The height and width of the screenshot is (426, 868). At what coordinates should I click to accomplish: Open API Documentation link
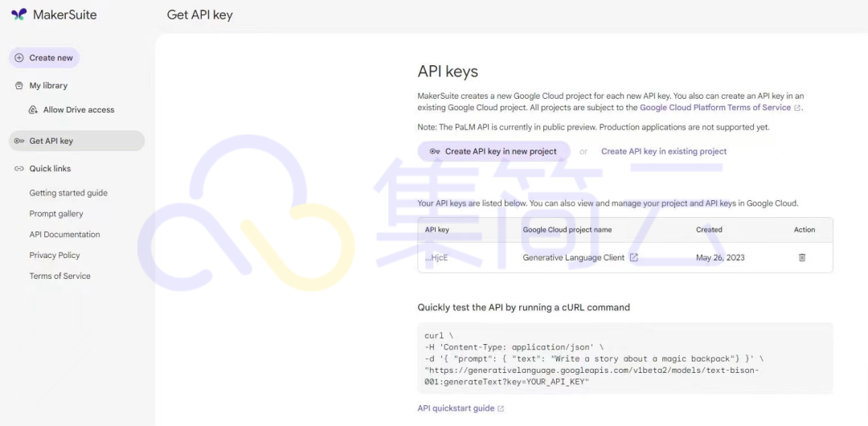pyautogui.click(x=65, y=235)
